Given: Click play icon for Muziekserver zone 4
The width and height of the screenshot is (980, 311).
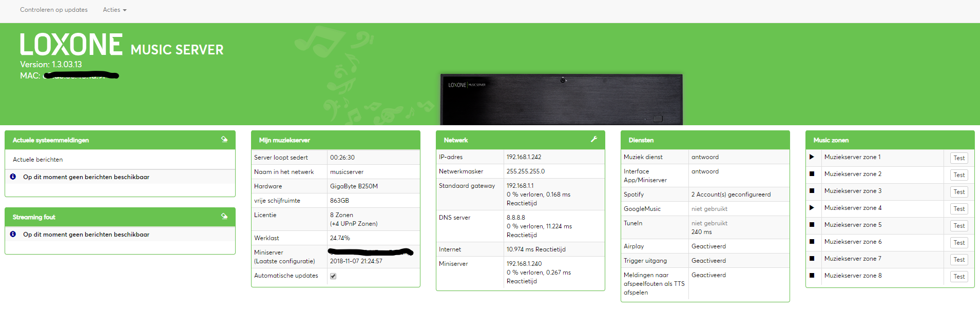Looking at the screenshot, I should 812,208.
